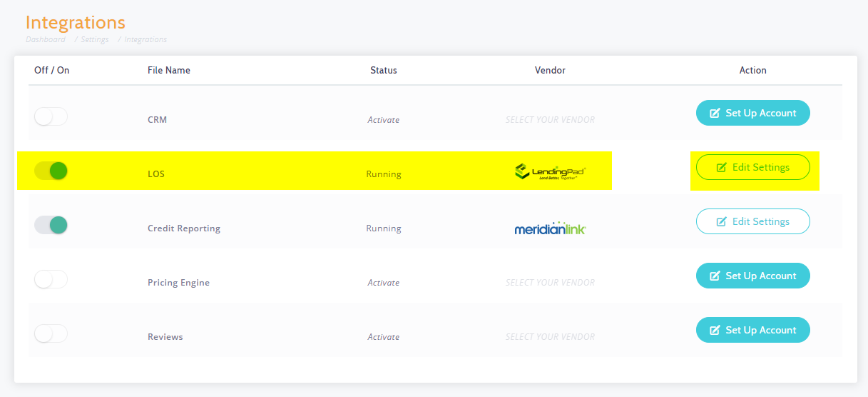Viewport: 868px width, 397px height.
Task: Click edit icon on Pricing Engine button
Action: (x=714, y=276)
